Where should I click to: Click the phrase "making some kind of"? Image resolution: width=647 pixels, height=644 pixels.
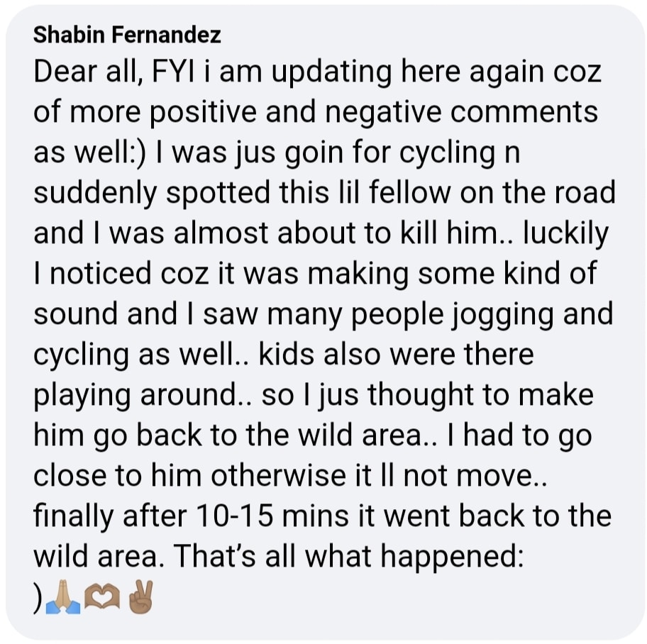point(452,274)
